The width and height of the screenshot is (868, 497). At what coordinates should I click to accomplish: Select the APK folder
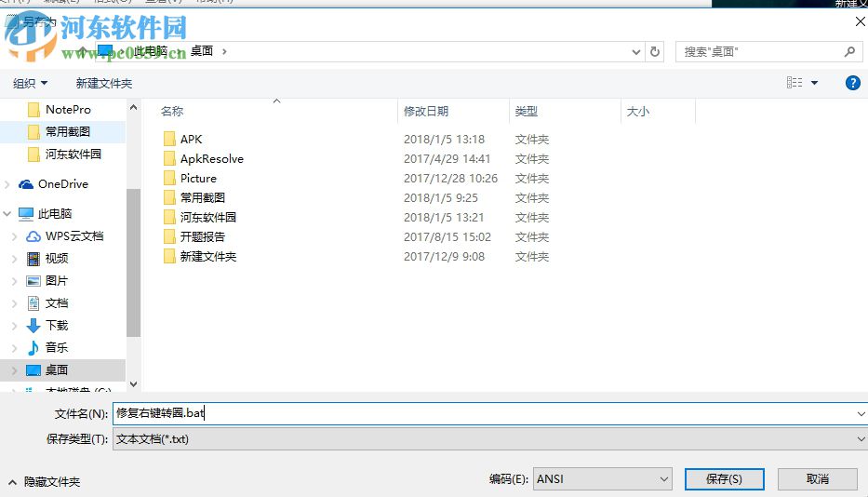coord(191,139)
